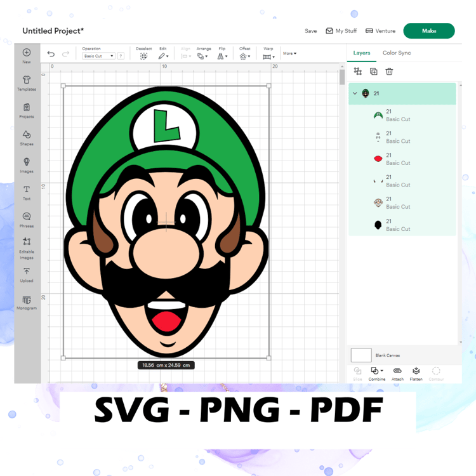The image size is (476, 476).
Task: Click the Contour tool
Action: click(436, 374)
